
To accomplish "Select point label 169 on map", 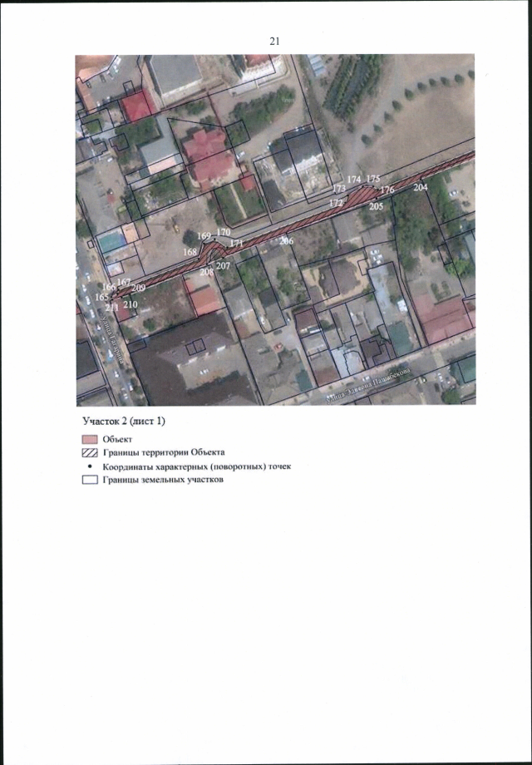I will tap(204, 235).
